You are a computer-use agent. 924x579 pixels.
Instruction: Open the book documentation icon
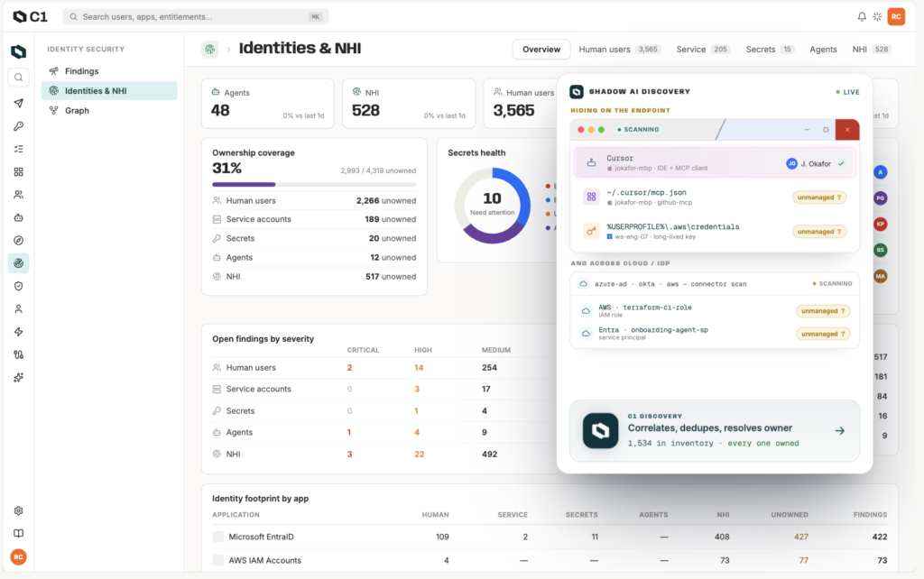[x=18, y=534]
